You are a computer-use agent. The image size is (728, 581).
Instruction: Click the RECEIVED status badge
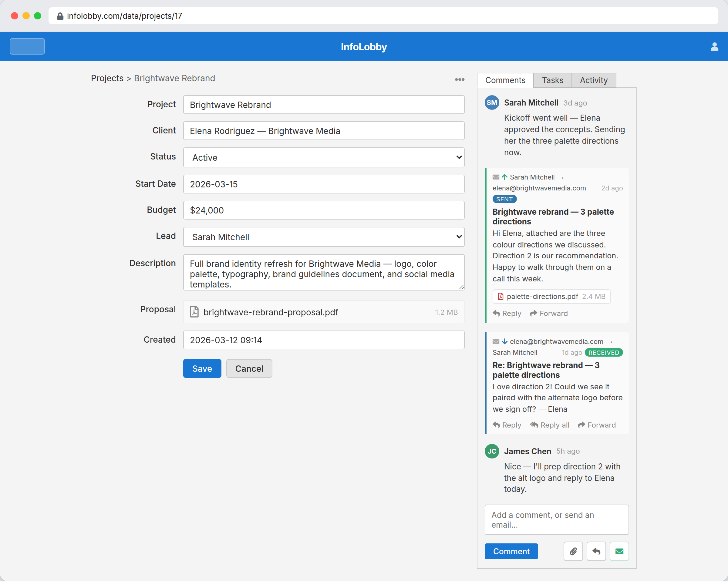(x=604, y=352)
